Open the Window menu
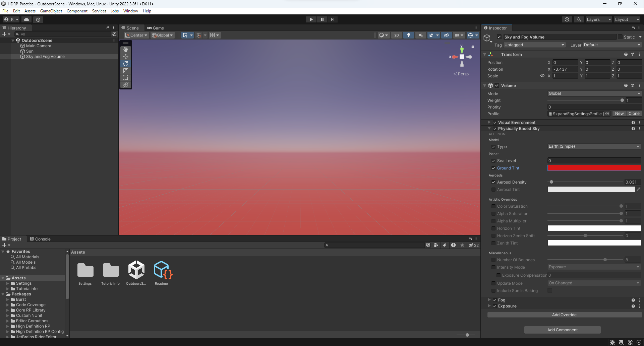This screenshot has width=644, height=346. coord(130,11)
